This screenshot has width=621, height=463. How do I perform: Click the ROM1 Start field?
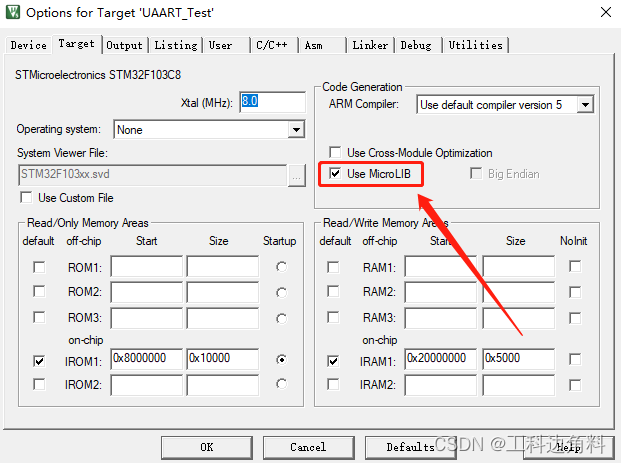[147, 266]
